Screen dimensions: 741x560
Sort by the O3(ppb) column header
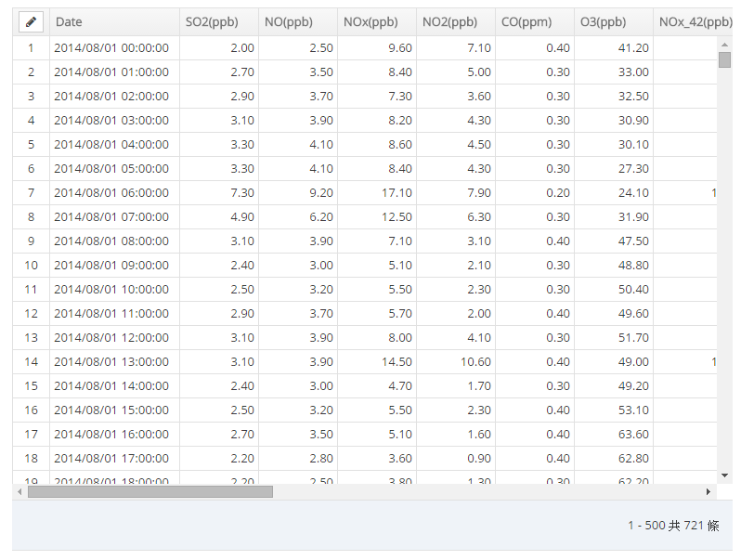click(614, 21)
